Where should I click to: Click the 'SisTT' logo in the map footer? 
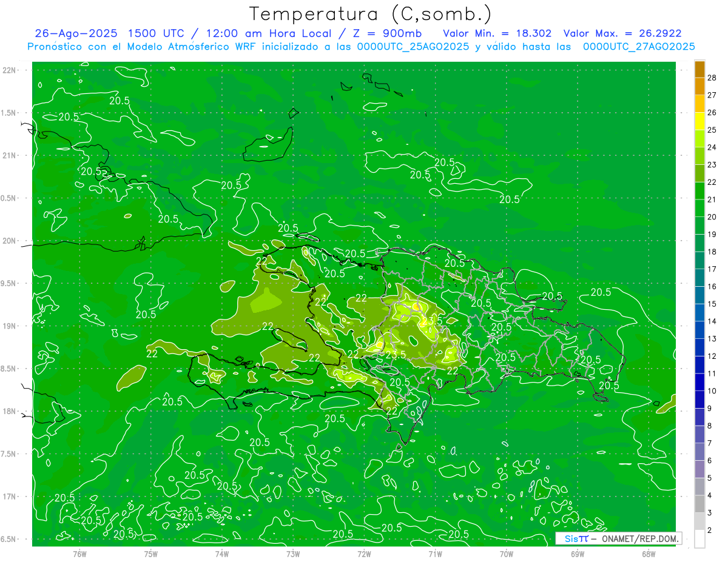(576, 538)
